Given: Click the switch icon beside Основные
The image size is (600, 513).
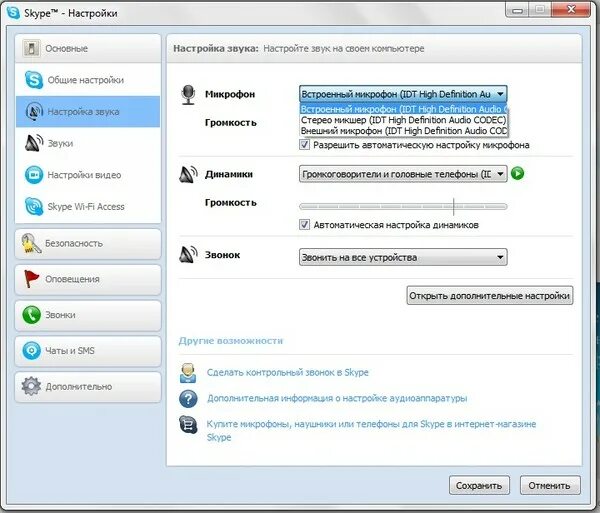Looking at the screenshot, I should [x=31, y=49].
